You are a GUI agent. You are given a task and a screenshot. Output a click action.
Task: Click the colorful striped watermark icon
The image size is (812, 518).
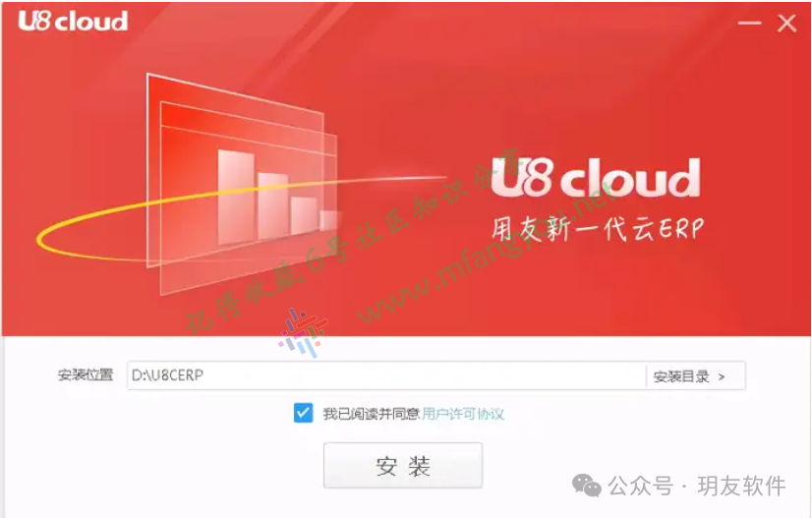304,332
